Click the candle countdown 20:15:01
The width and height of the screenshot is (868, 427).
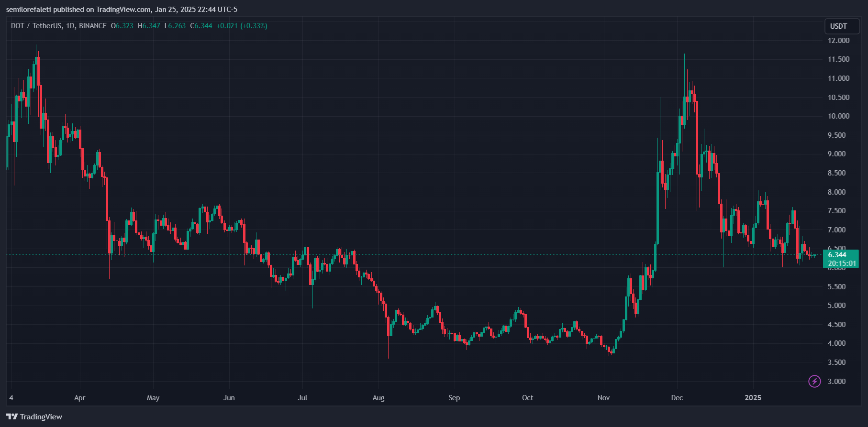click(842, 263)
